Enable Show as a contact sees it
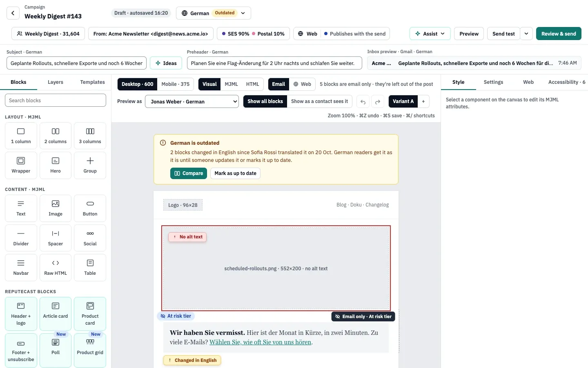Screen dimensions: 588x368 tap(319, 101)
